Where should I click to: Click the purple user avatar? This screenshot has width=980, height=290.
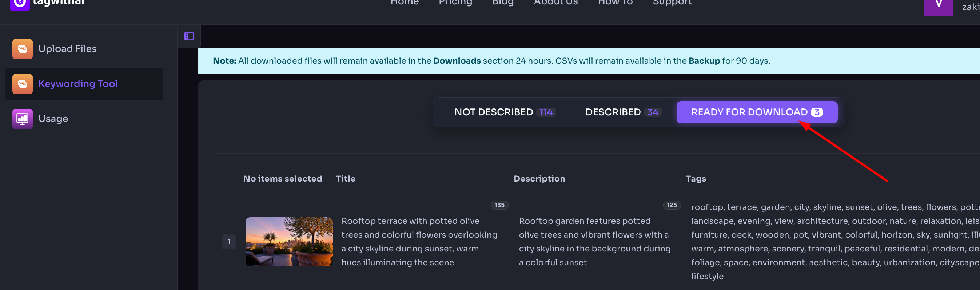click(938, 6)
